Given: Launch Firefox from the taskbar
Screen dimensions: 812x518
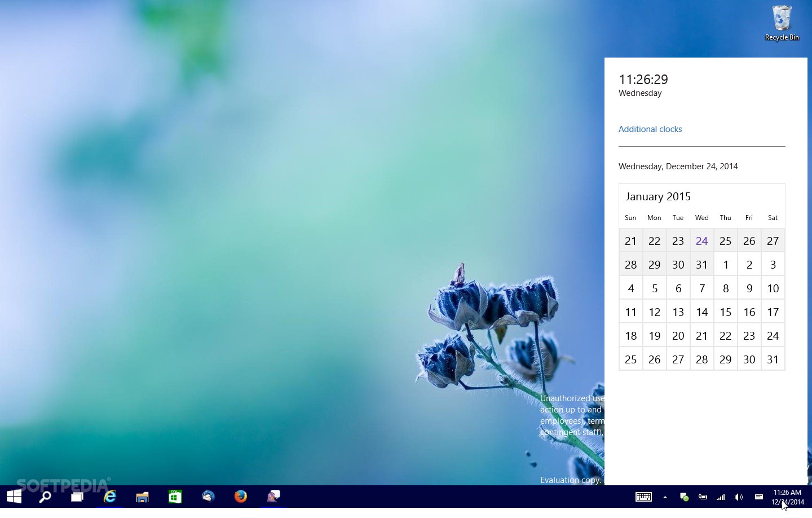Looking at the screenshot, I should (x=241, y=497).
